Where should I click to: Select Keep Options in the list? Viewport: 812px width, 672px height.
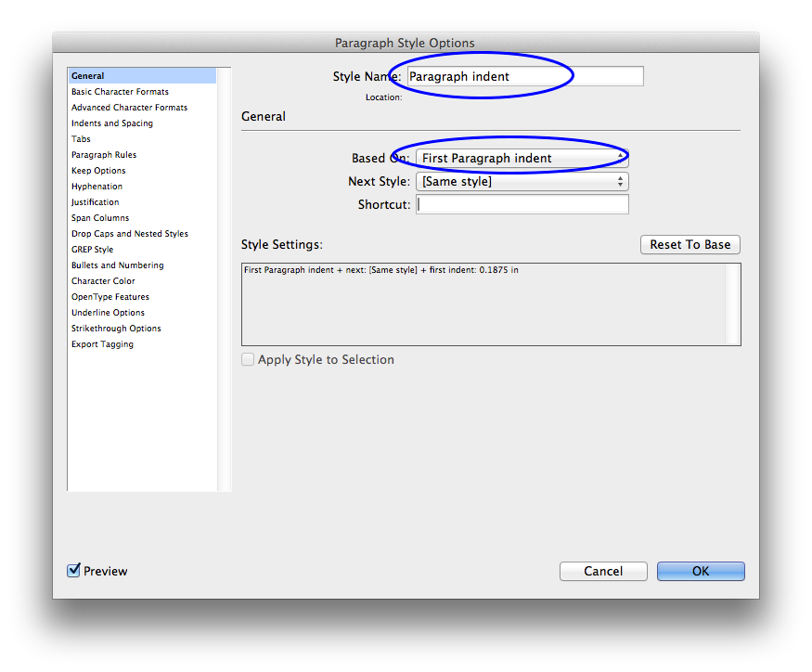pyautogui.click(x=98, y=171)
